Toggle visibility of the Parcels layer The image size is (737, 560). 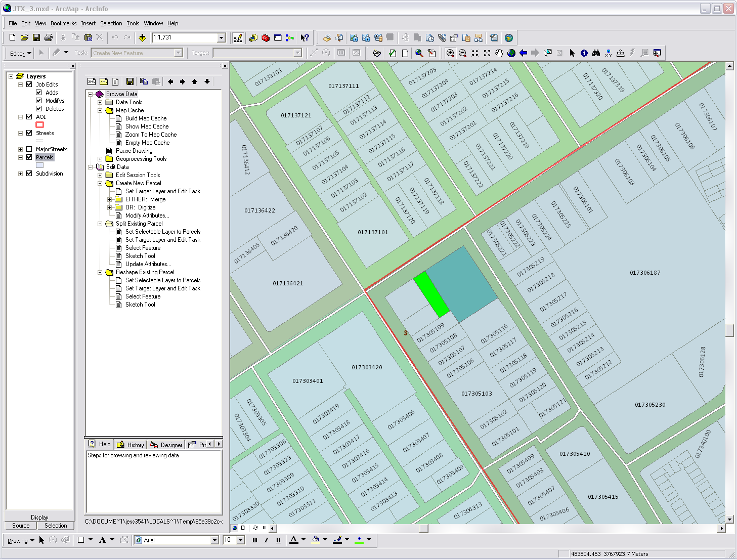point(29,157)
